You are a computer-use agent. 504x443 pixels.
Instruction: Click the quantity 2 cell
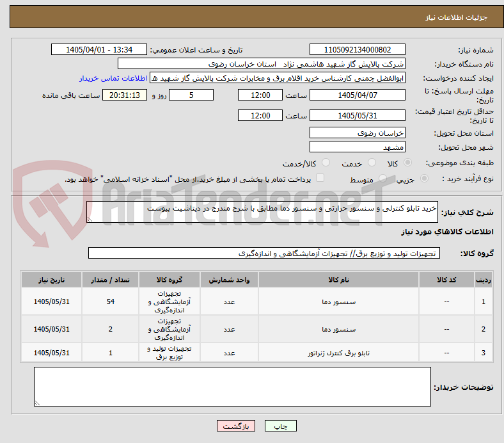(110, 329)
